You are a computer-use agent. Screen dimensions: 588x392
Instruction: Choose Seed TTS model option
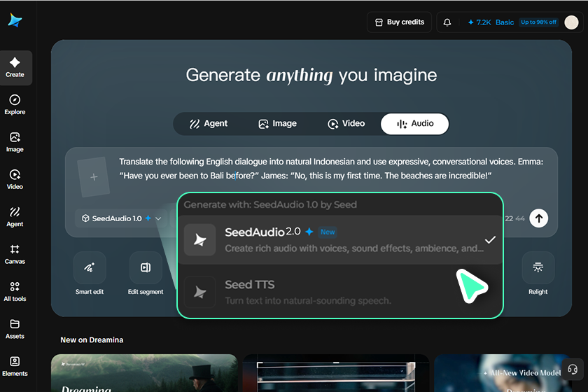tap(340, 292)
